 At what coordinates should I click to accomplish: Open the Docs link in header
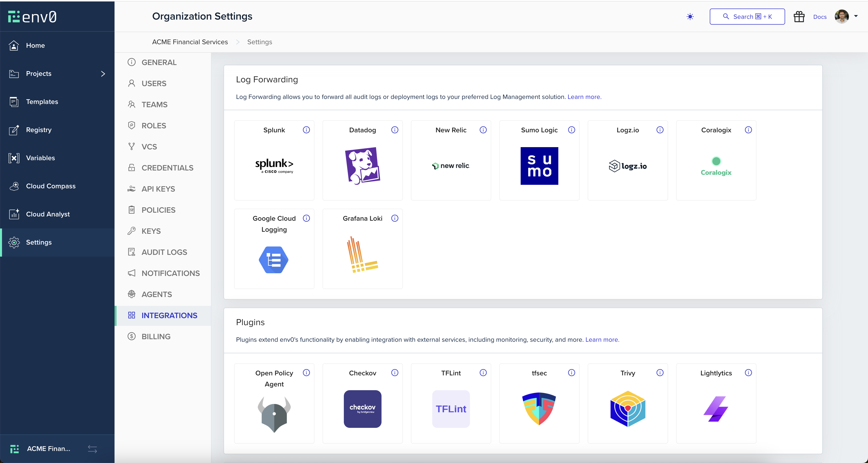pos(820,17)
